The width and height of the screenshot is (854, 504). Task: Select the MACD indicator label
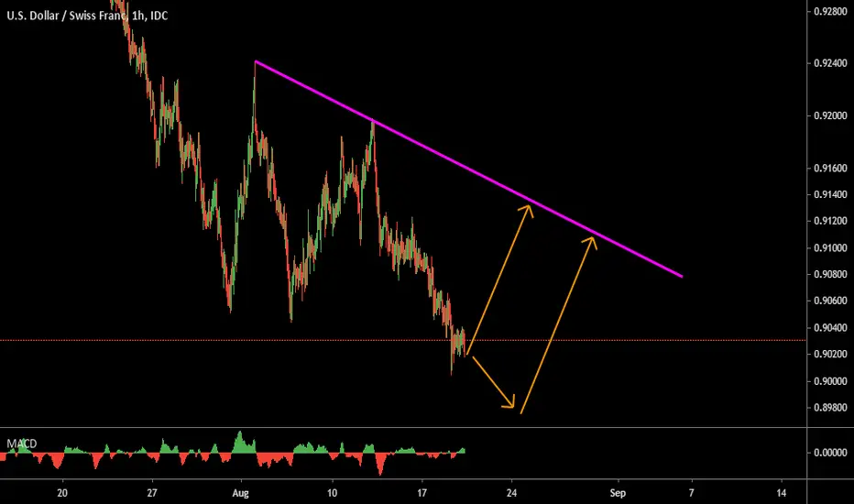[22, 444]
